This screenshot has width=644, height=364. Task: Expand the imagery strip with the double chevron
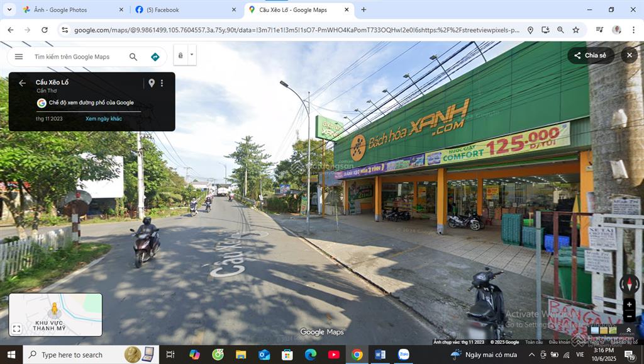pos(628,330)
